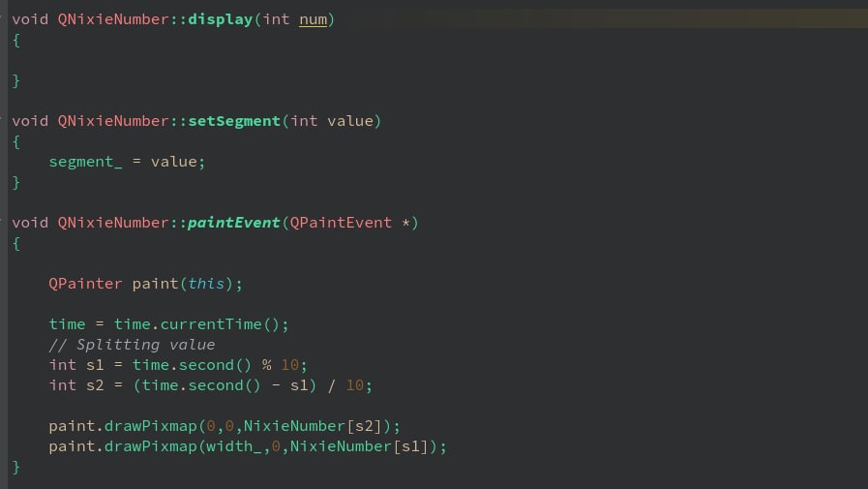
Task: Click the opening brace of display function
Action: [16, 40]
